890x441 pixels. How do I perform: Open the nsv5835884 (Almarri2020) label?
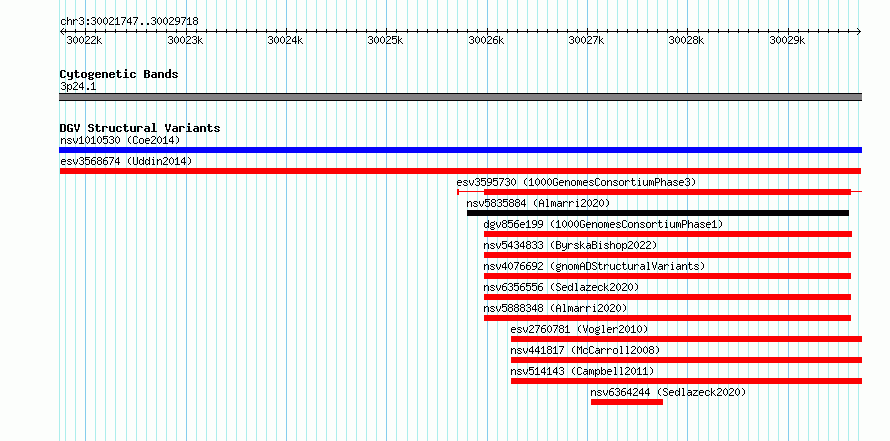(538, 203)
